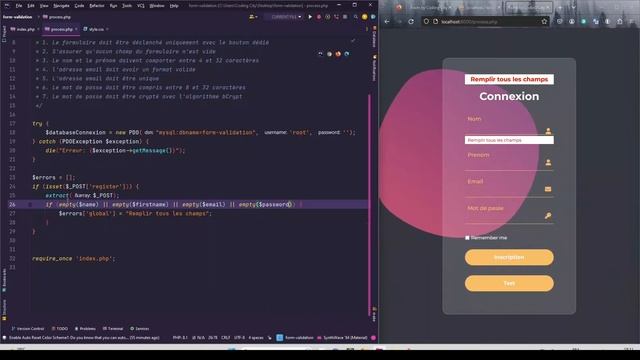640x360 pixels.
Task: Open the Structure tool window on the left strip
Action: 4,310
